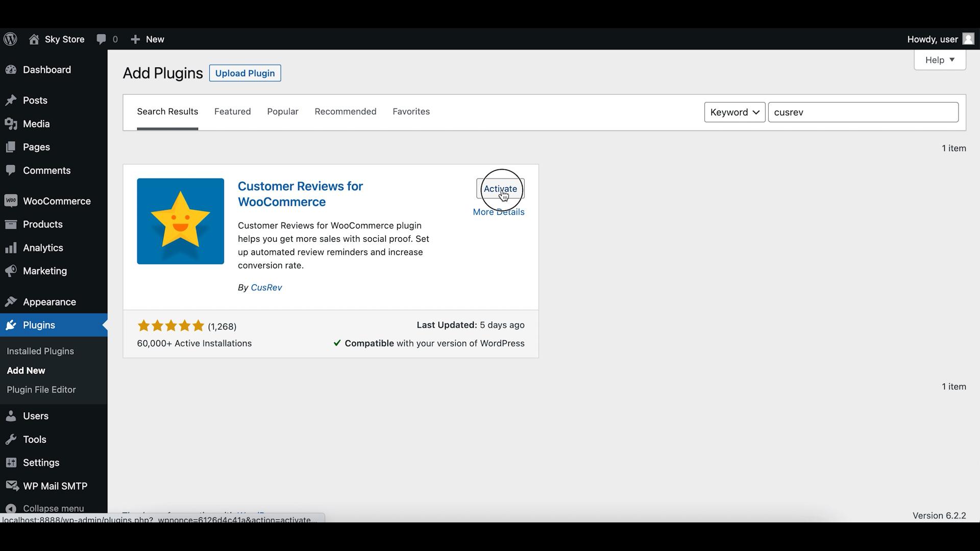Click the Products box icon
The width and height of the screenshot is (980, 551).
(11, 224)
